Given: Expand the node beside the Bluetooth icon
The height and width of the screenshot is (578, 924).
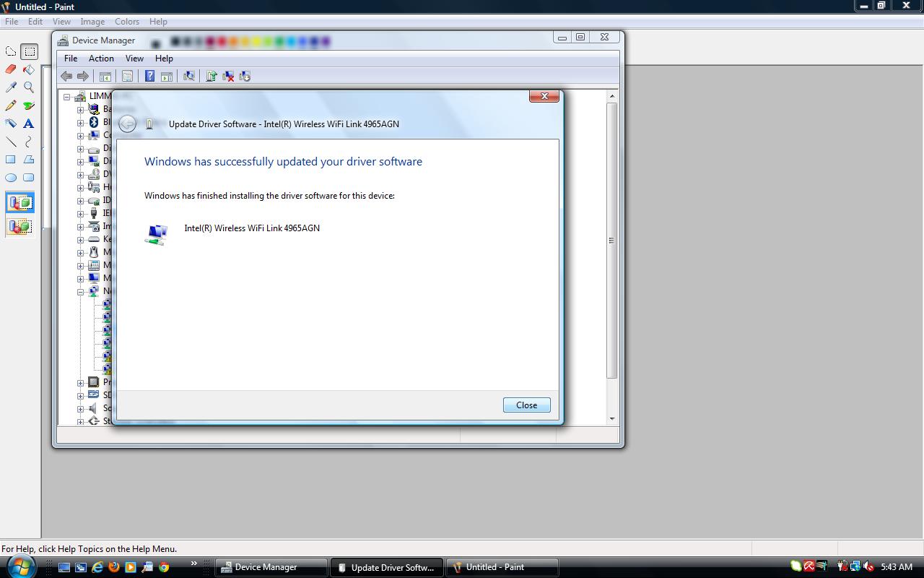Looking at the screenshot, I should click(81, 123).
